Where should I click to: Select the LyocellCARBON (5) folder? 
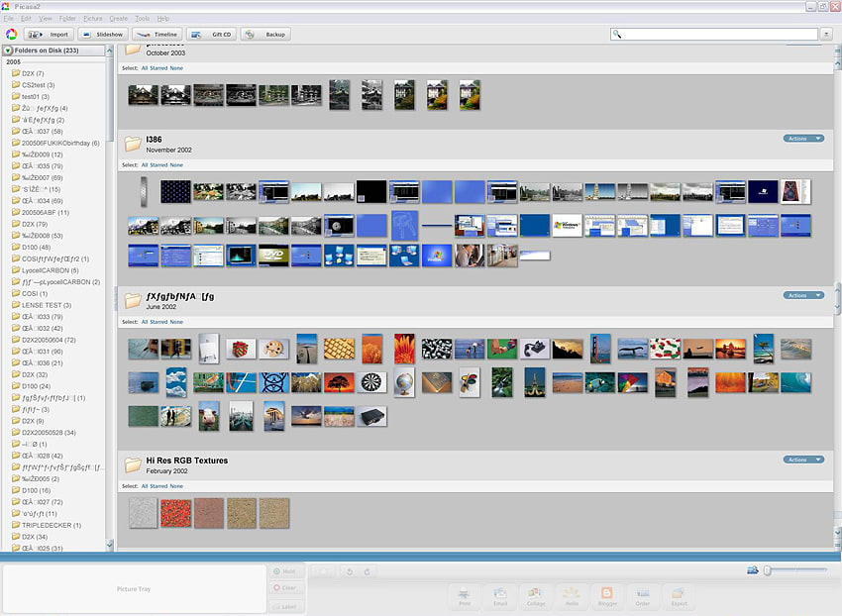46,270
